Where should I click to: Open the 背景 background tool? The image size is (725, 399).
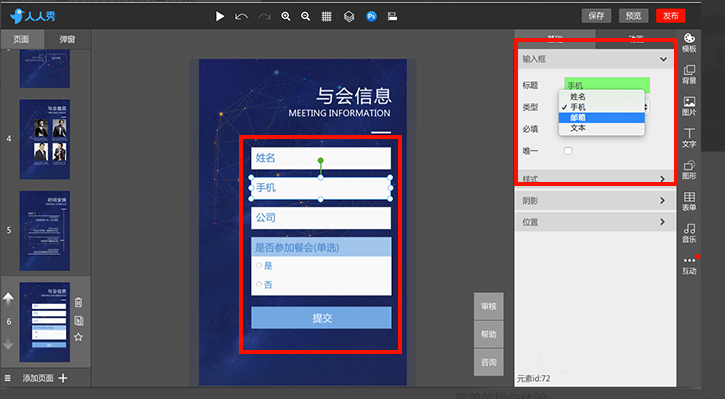[x=689, y=74]
